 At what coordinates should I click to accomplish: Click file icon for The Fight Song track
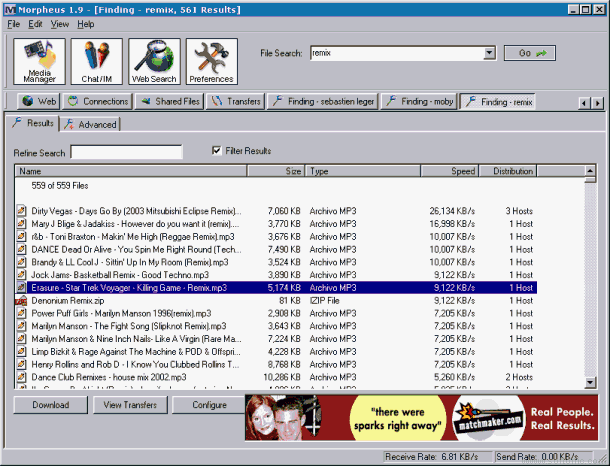tap(21, 326)
